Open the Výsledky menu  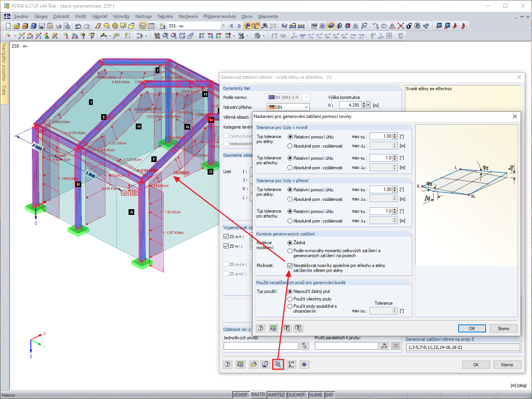tap(121, 16)
